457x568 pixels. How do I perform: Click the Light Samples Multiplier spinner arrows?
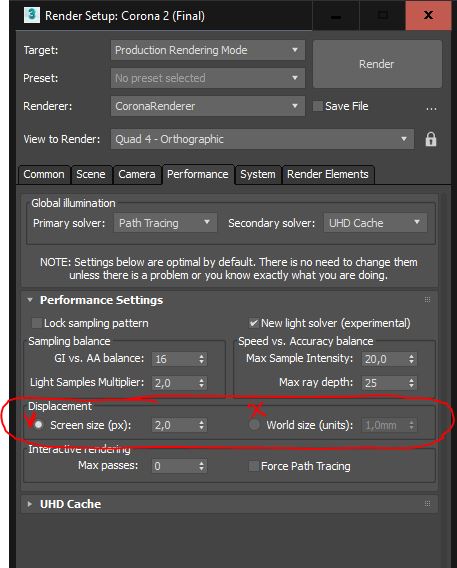tap(202, 383)
